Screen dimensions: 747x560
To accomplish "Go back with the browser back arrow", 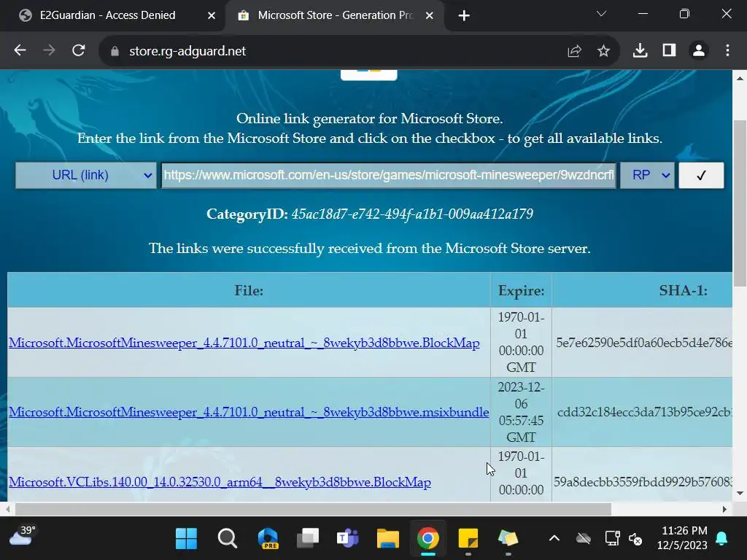I will 20,50.
